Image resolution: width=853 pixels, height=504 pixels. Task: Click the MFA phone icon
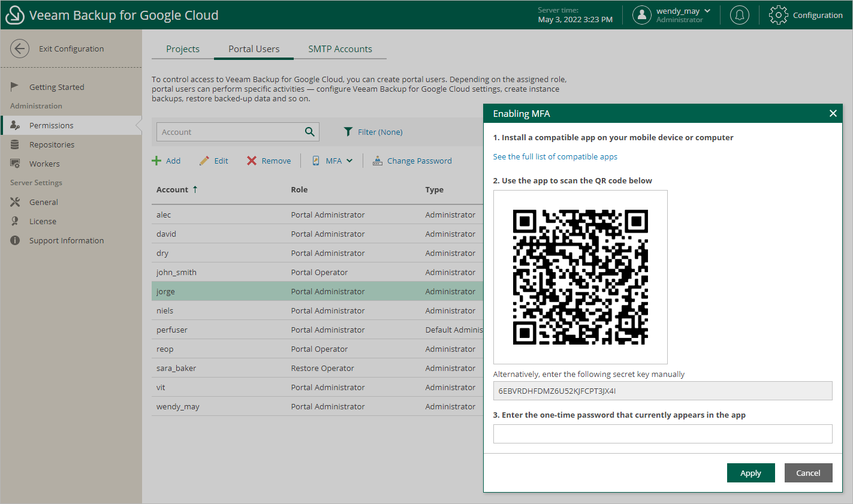pyautogui.click(x=316, y=161)
